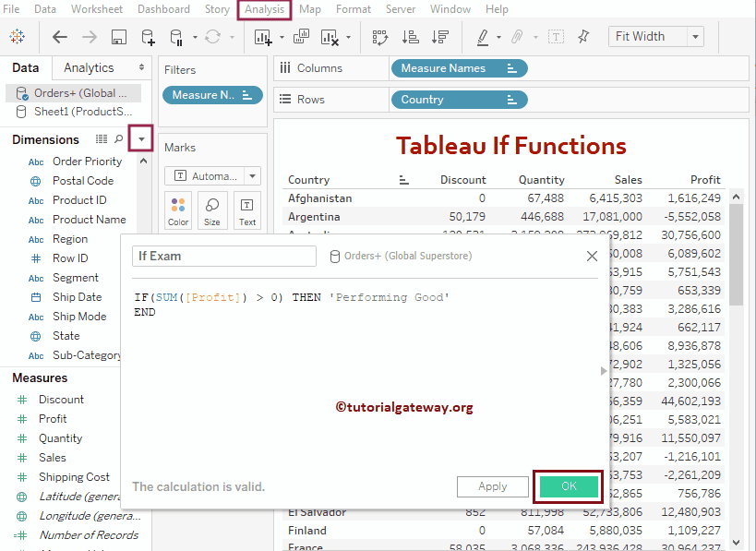
Task: Select the Order Priority dimension
Action: pos(87,162)
